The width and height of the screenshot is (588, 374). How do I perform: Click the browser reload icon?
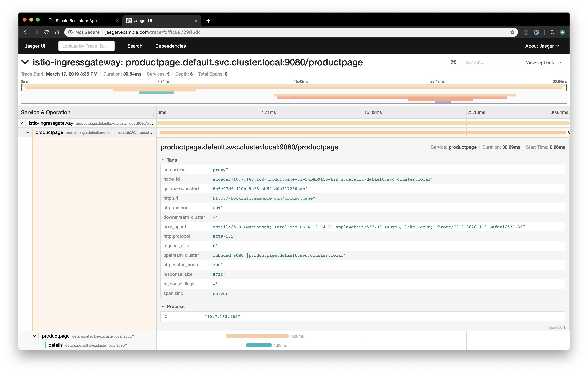(x=47, y=32)
